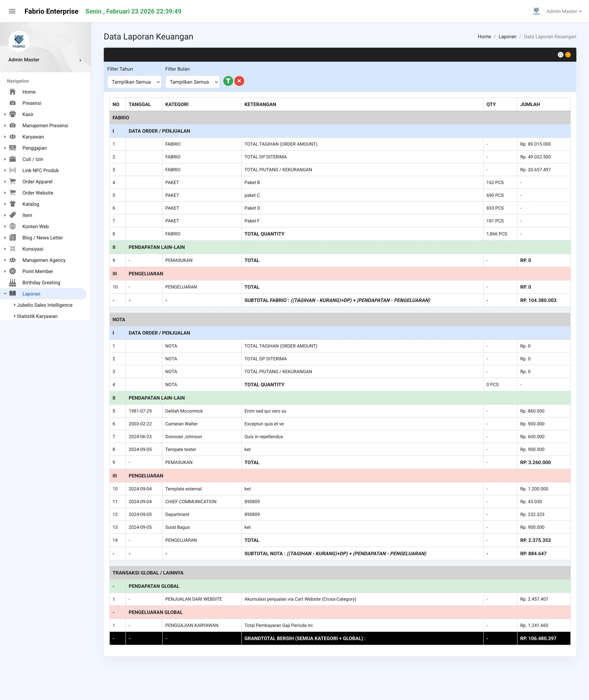Open Statistik Karyawan submenu item
589x700 pixels.
pyautogui.click(x=37, y=316)
